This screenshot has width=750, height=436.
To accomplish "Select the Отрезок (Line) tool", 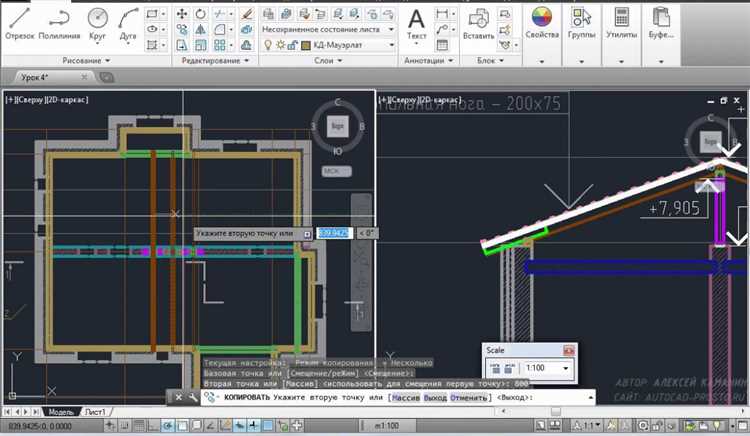I will [x=19, y=22].
